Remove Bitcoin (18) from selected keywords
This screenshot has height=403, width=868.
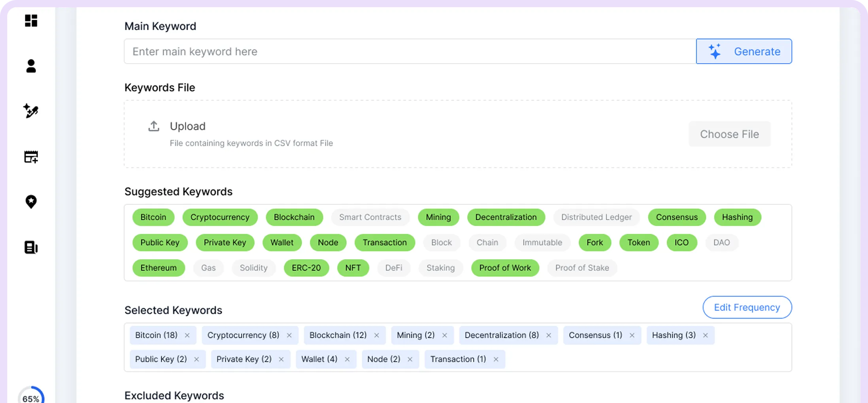click(187, 335)
